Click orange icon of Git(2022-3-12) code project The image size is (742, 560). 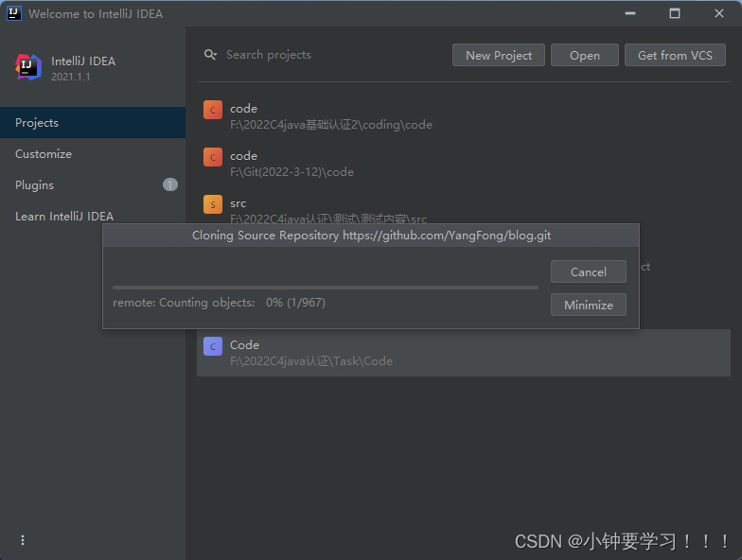pos(212,157)
